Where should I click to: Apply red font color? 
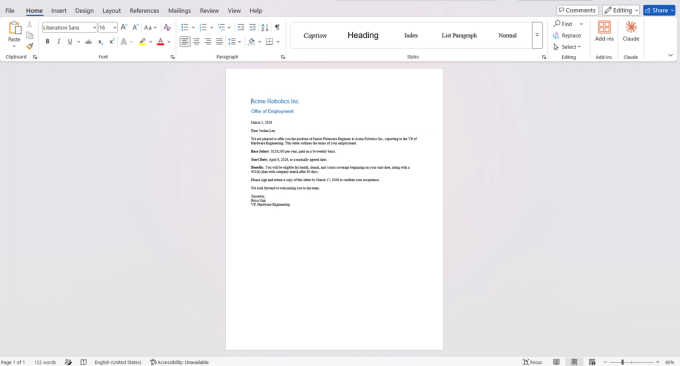pyautogui.click(x=160, y=42)
